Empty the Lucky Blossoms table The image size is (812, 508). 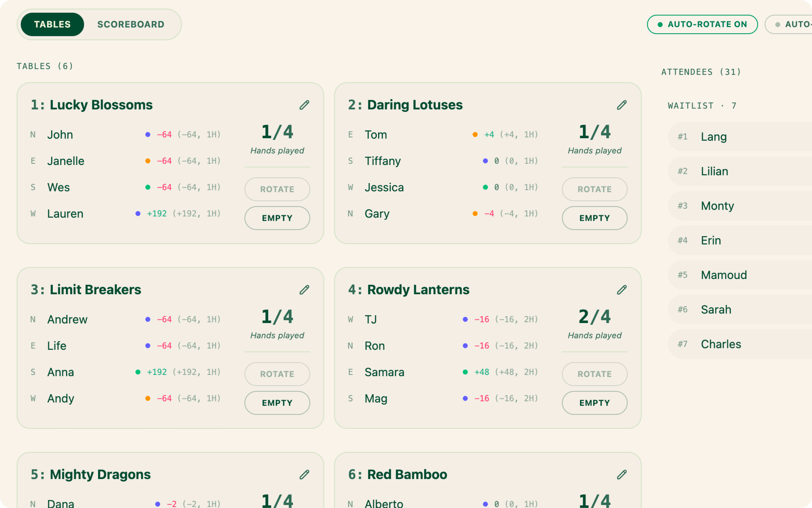pyautogui.click(x=277, y=218)
